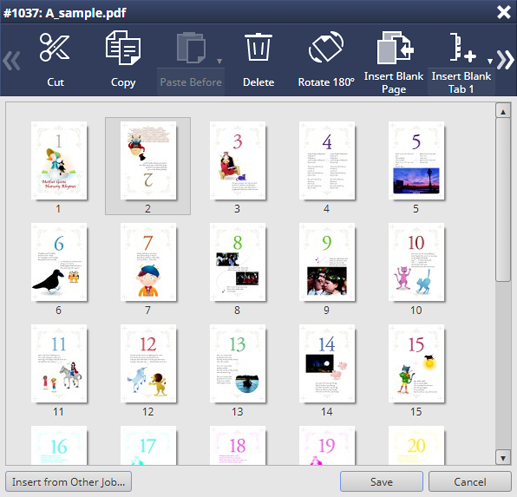Click the Copy pages icon
517x497 pixels.
pyautogui.click(x=123, y=48)
